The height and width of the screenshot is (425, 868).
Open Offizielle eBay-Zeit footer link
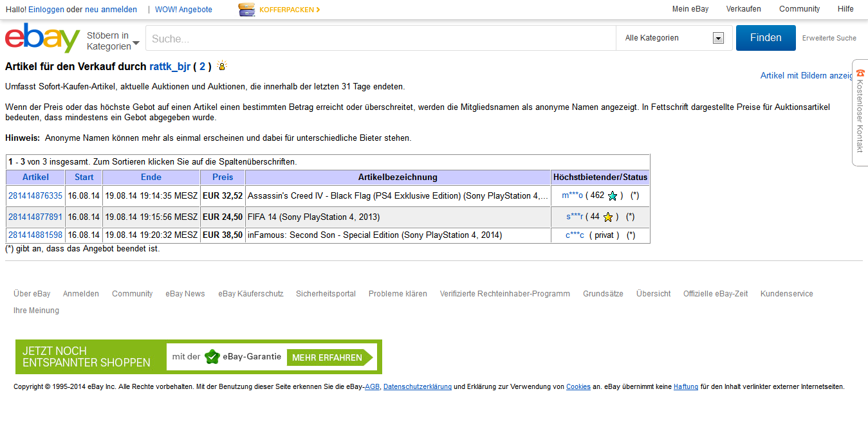point(716,294)
